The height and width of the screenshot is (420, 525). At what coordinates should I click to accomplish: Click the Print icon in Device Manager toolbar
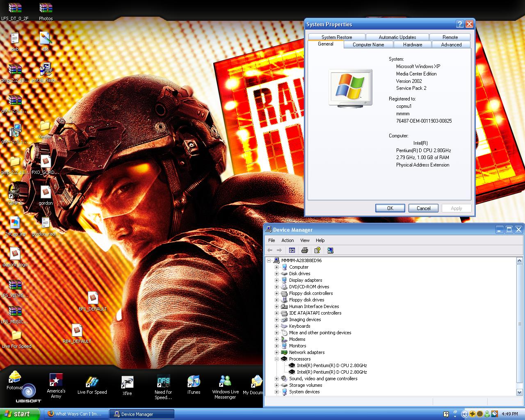coord(304,250)
